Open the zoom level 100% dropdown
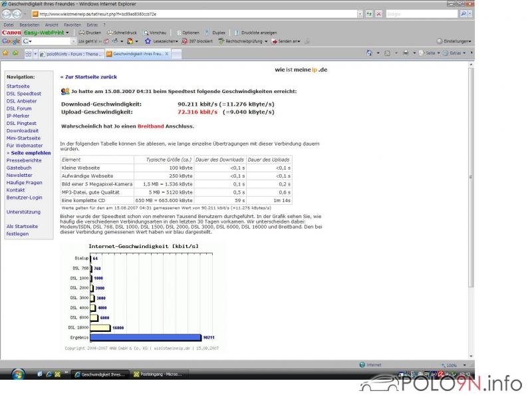The image size is (532, 399). (x=464, y=365)
